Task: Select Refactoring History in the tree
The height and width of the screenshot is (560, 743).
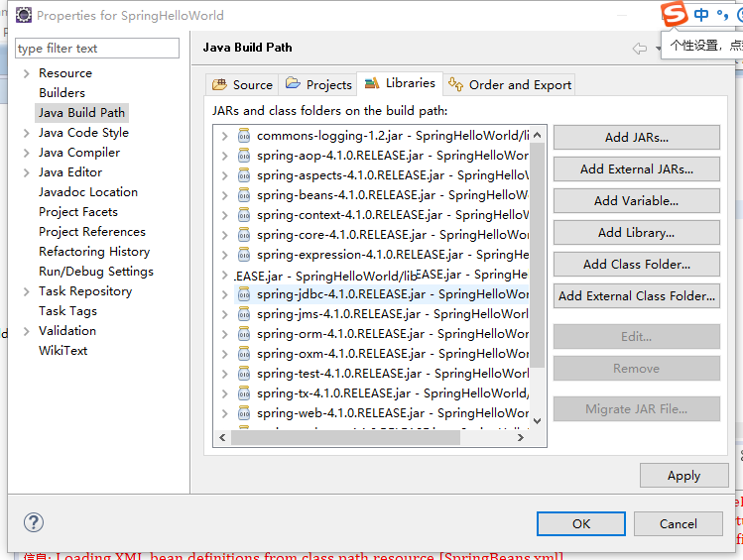Action: [x=94, y=252]
